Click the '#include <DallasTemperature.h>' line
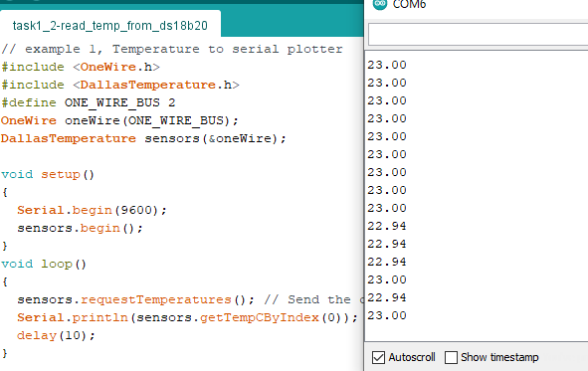Image resolution: width=588 pixels, height=371 pixels. point(120,86)
